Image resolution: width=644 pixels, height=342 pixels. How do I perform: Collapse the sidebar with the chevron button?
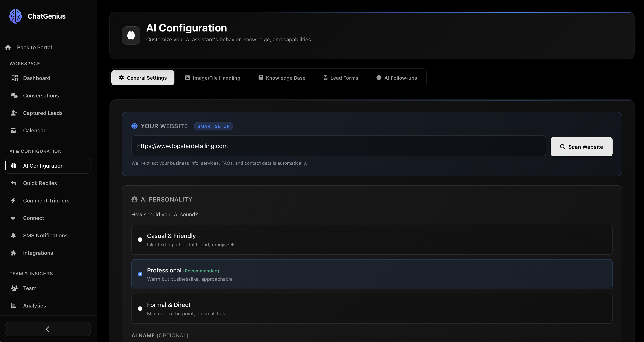click(x=48, y=329)
